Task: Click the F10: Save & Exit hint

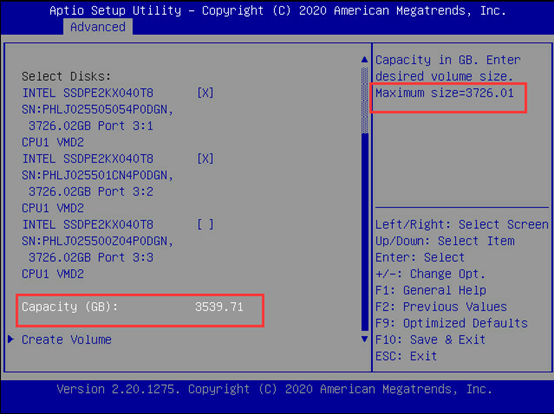Action: coord(430,339)
